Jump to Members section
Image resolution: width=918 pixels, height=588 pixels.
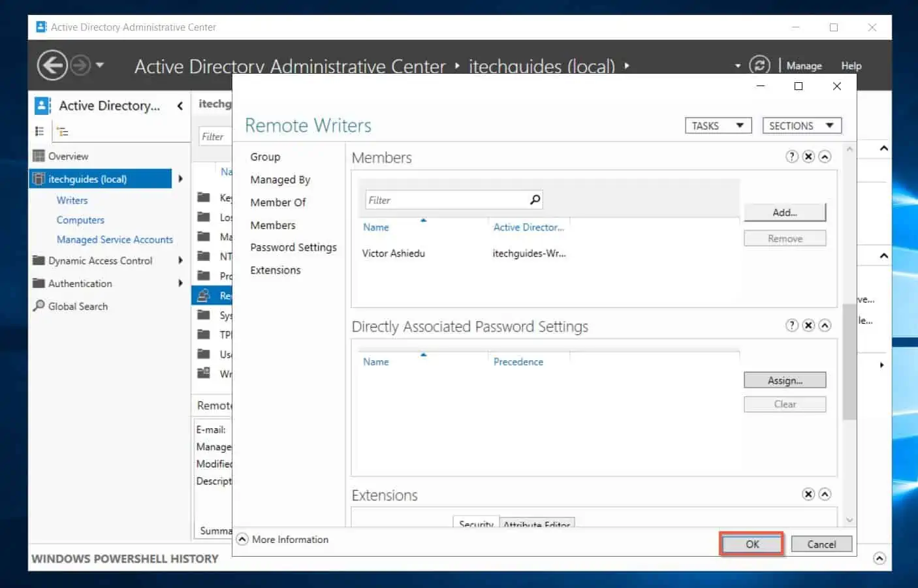point(273,225)
